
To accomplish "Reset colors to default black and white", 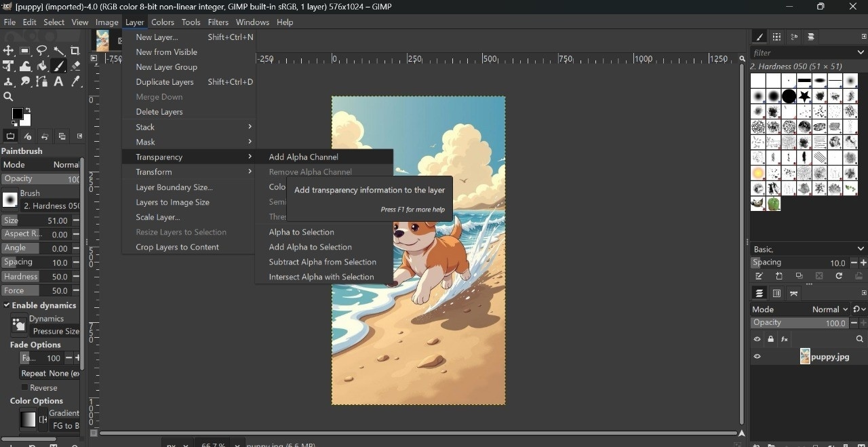I will (14, 124).
